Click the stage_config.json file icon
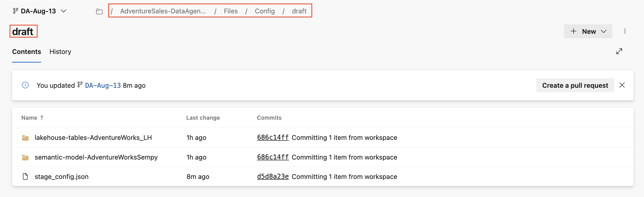This screenshot has height=197, width=644. (25, 177)
